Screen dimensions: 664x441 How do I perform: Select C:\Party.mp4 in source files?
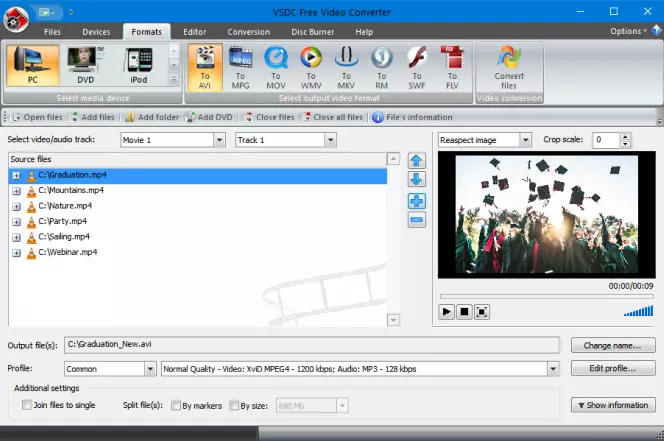click(63, 221)
